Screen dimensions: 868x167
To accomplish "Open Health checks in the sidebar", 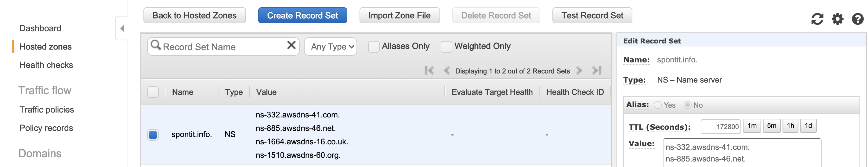I will coord(46,65).
